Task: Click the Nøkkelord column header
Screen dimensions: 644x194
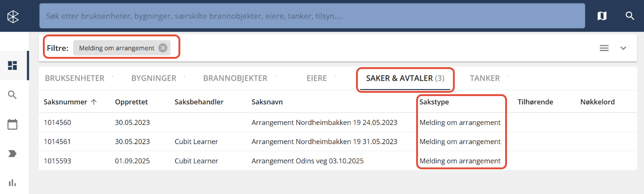Action: click(x=598, y=102)
